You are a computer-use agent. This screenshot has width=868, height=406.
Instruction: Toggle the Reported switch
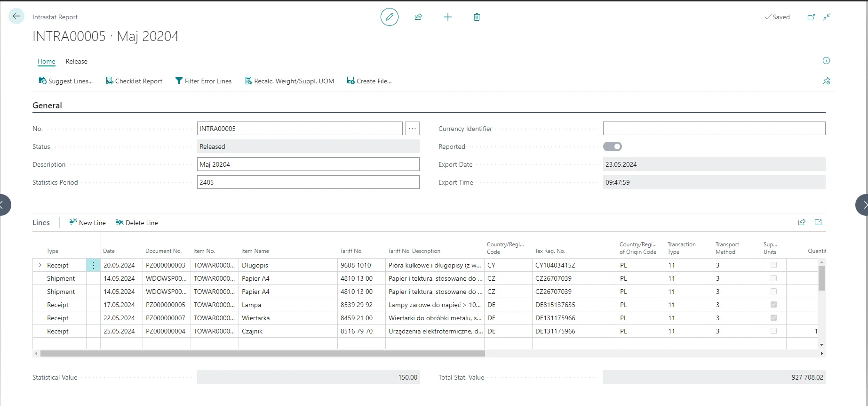[x=612, y=146]
